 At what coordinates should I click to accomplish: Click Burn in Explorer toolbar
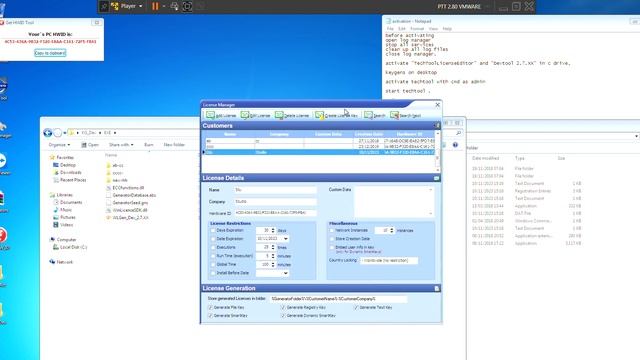pos(149,144)
